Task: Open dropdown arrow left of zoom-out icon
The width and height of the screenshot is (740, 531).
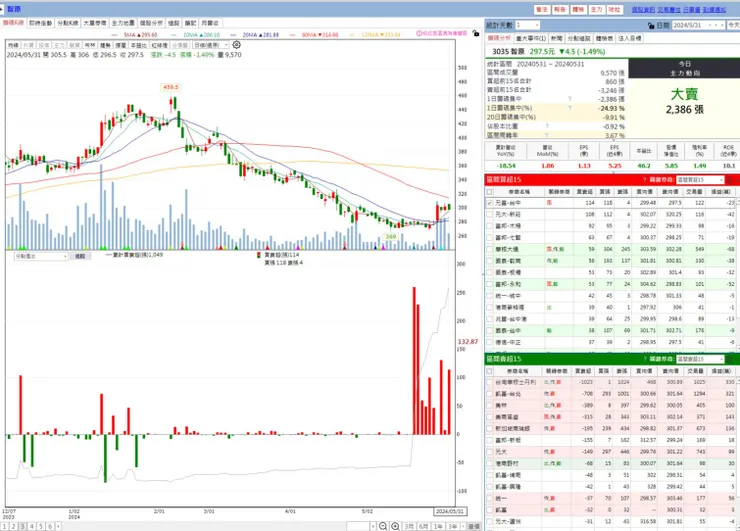Action: (x=373, y=526)
